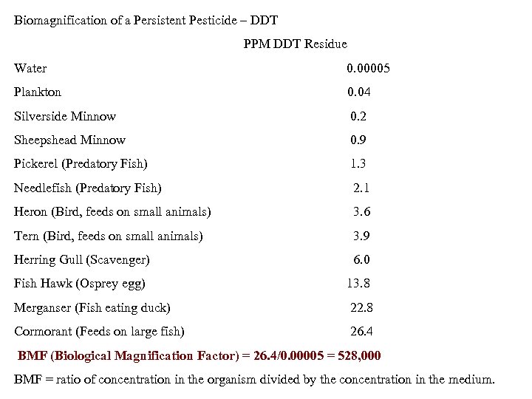Click the Biomagnification slide title text
532x399 pixels.
tap(146, 20)
